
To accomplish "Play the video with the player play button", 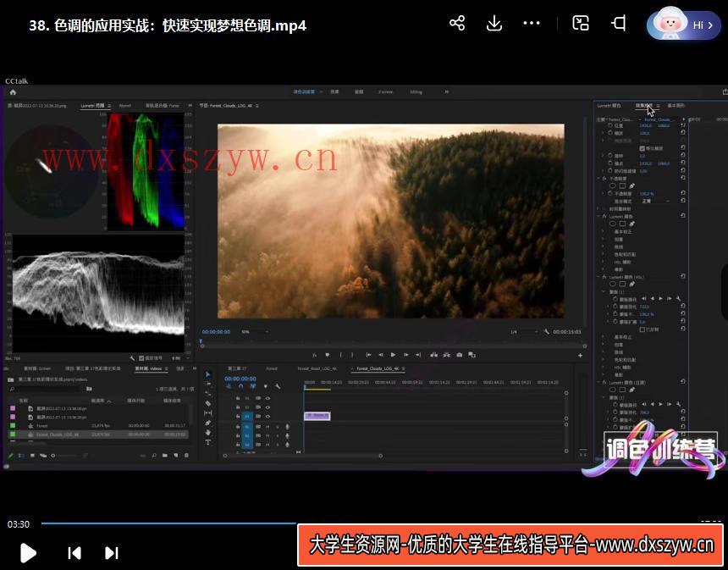I will point(28,553).
